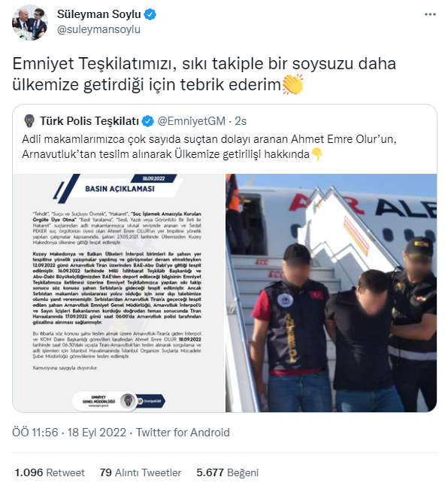Open the Süleyman Soylu display name link
This screenshot has height=492, width=448.
(98, 14)
